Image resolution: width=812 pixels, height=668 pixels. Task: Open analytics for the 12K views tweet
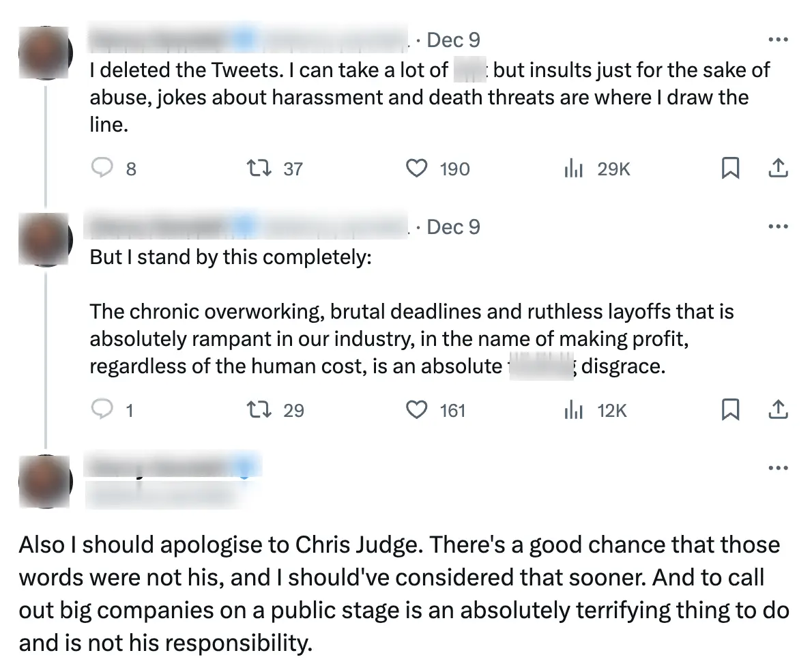tap(573, 410)
